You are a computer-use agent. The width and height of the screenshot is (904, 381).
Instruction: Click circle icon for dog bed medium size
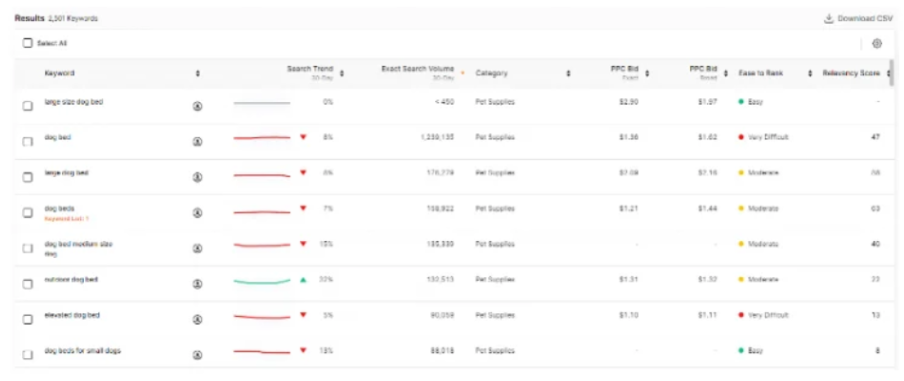click(x=197, y=248)
